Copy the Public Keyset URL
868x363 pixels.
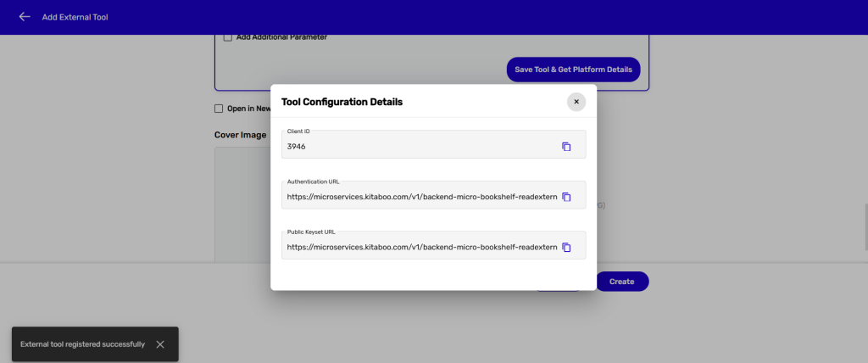pyautogui.click(x=566, y=248)
